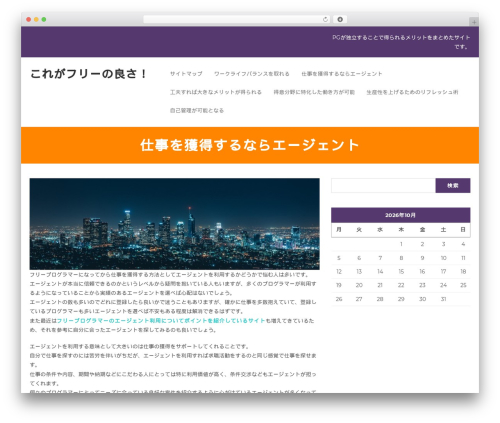Open ワークライフバランスを取れる menu item
Image resolution: width=500 pixels, height=423 pixels.
[x=252, y=74]
